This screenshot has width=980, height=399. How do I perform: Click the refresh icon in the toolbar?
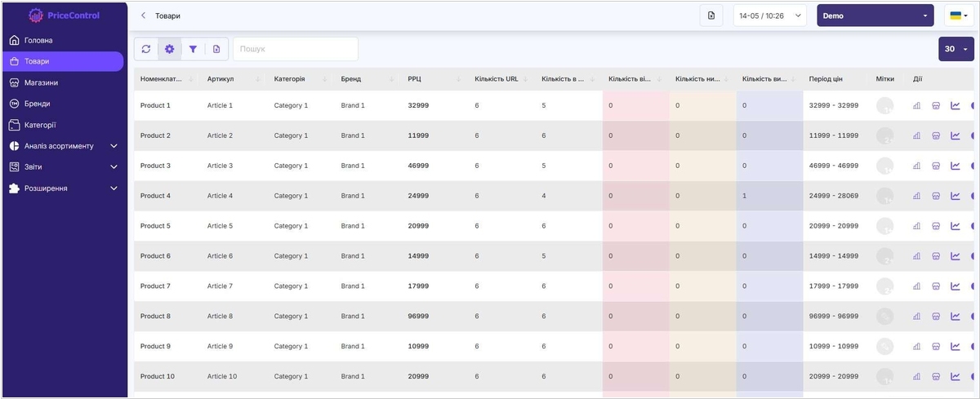click(146, 49)
